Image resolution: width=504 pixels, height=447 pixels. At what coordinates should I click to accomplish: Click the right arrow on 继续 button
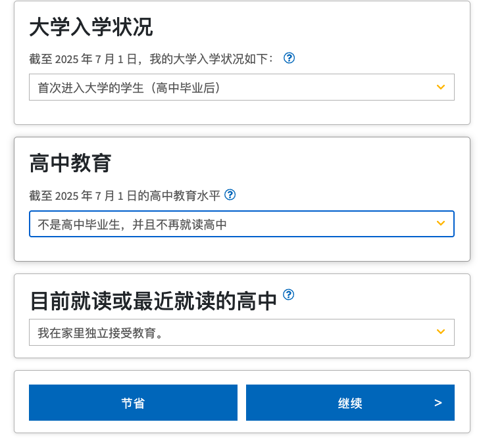(x=438, y=402)
